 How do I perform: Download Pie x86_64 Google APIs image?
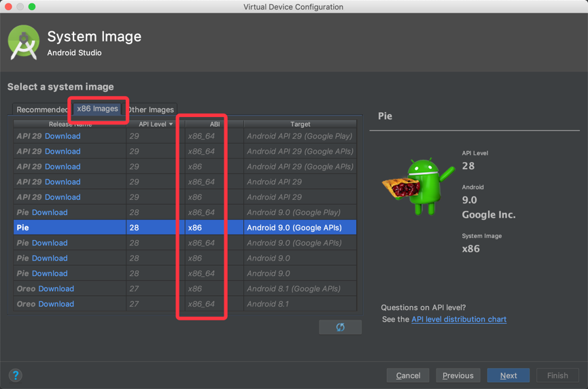pyautogui.click(x=50, y=243)
